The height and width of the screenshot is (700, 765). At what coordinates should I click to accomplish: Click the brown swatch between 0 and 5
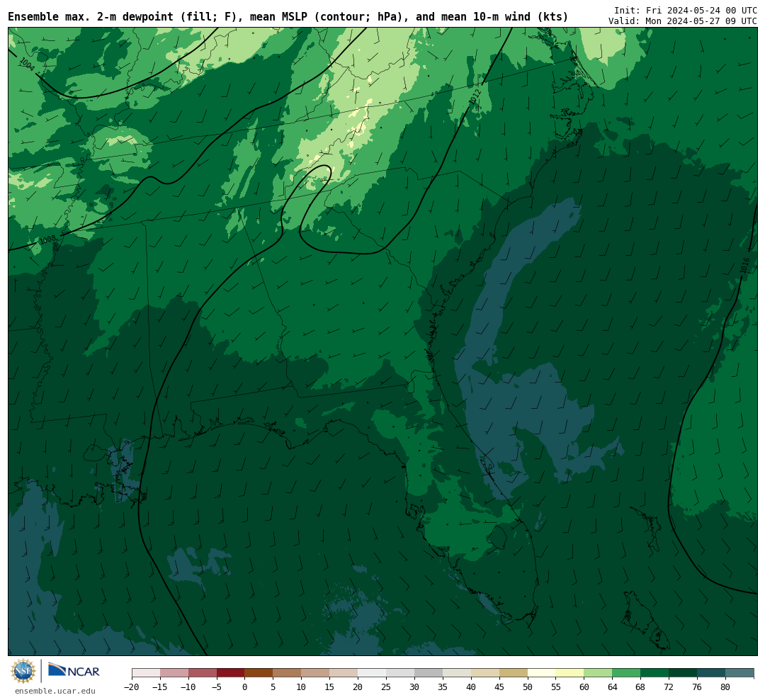(x=259, y=673)
